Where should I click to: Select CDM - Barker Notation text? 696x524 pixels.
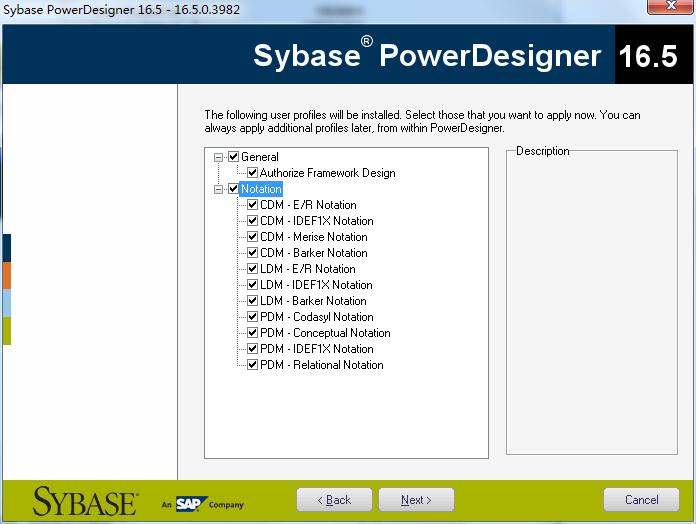click(x=314, y=252)
